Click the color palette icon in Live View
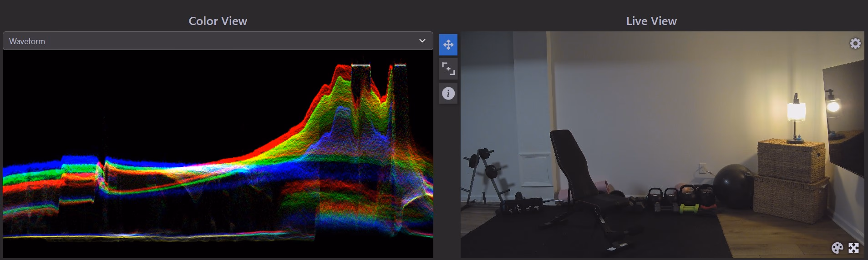 pyautogui.click(x=837, y=248)
